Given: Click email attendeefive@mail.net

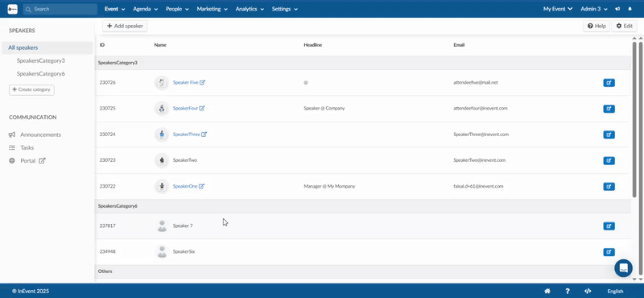Looking at the screenshot, I should [476, 83].
